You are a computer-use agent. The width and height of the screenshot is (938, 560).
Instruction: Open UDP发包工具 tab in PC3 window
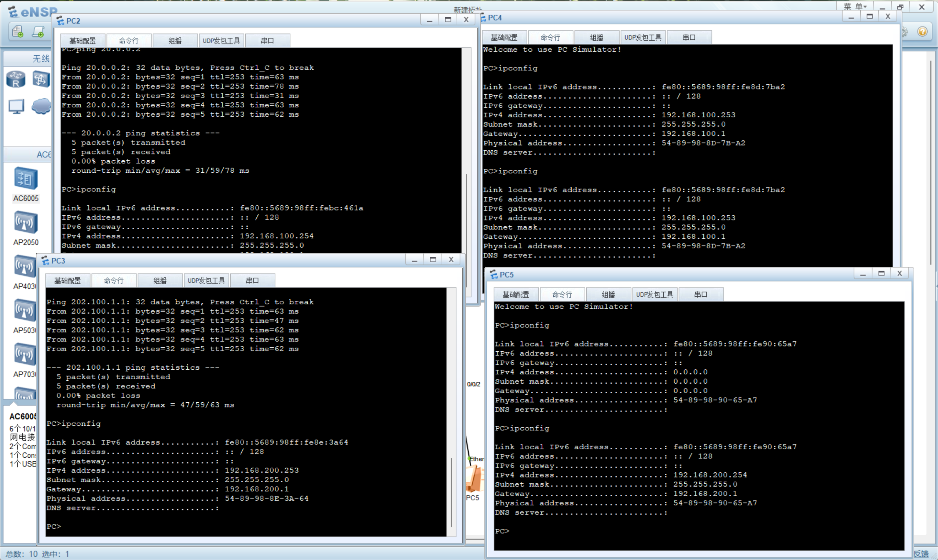click(206, 281)
